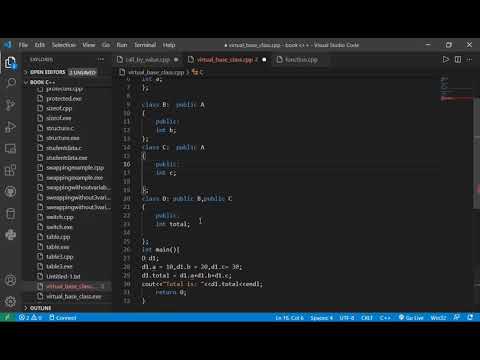Open the Selection menu
Screen dimensions: 480x360
(64, 45)
